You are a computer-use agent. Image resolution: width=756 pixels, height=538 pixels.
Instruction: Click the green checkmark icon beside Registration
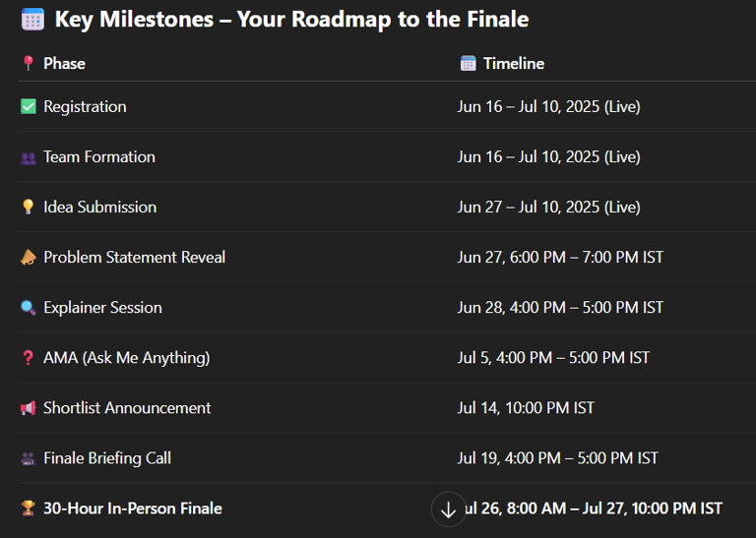point(29,106)
